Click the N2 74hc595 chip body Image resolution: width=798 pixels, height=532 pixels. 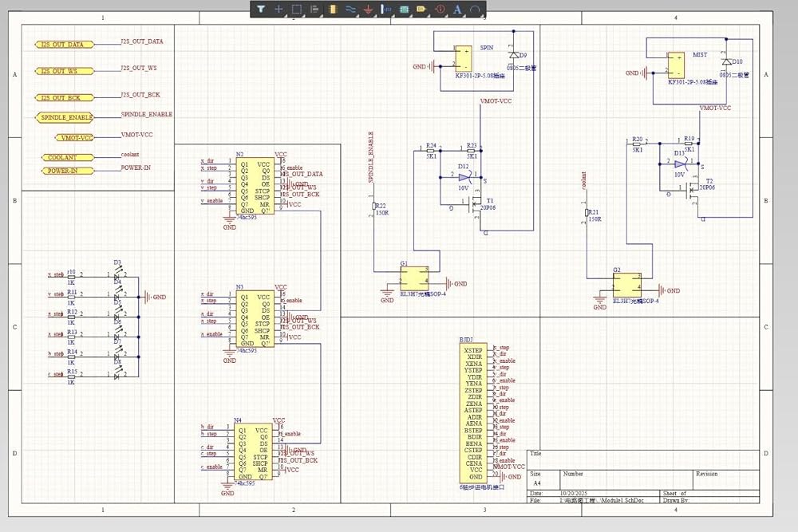(254, 187)
